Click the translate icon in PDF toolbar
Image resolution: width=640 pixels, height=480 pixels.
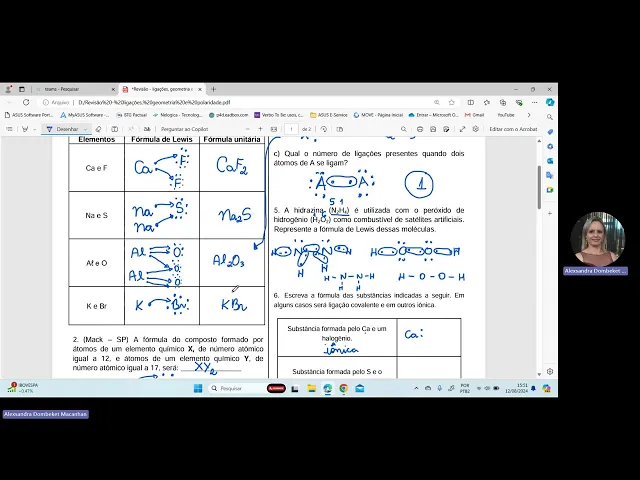pyautogui.click(x=147, y=129)
